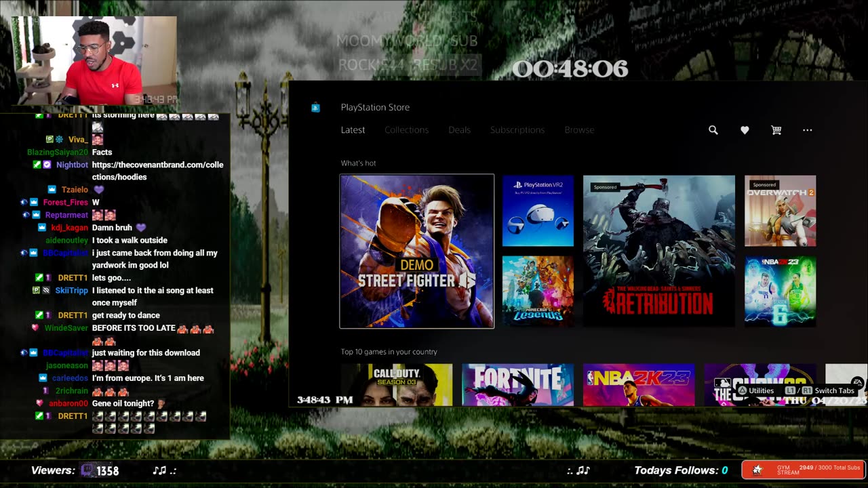
Task: Click chat username Viva_
Action: click(78, 140)
